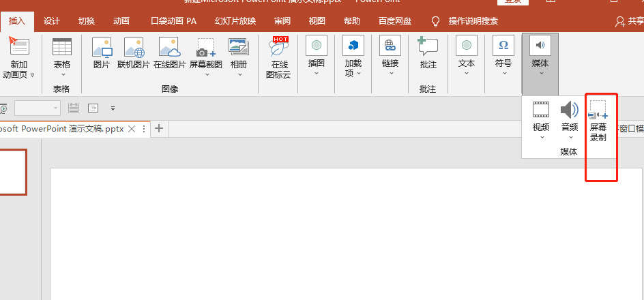Open the 审阅 ribbon tab
The width and height of the screenshot is (644, 300).
pyautogui.click(x=282, y=21)
